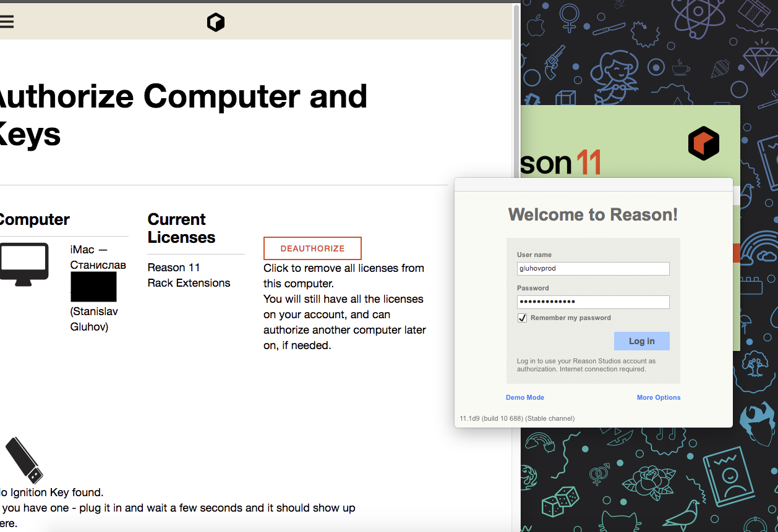This screenshot has height=532, width=778.
Task: Click the Log in button
Action: coord(641,341)
